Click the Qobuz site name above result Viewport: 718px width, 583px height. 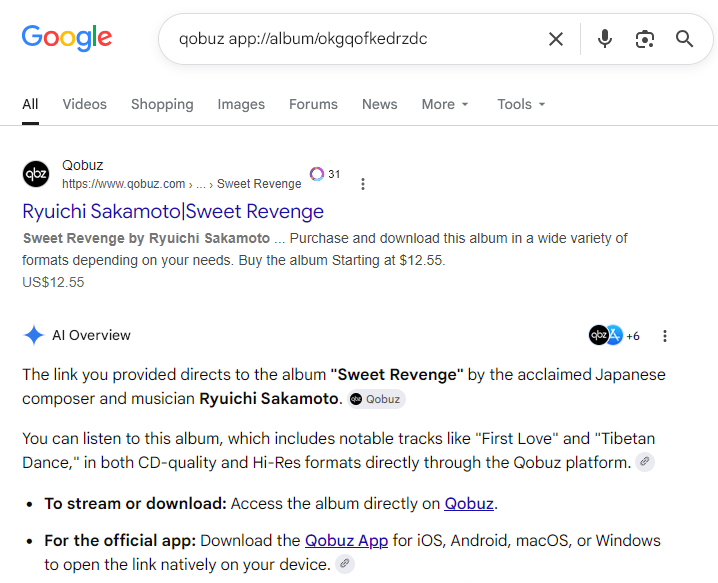click(83, 165)
